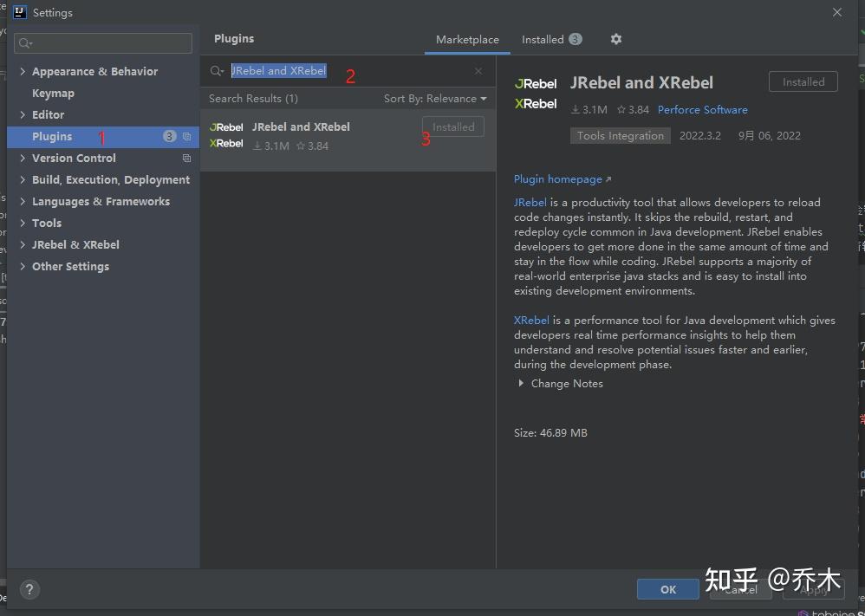
Task: Expand JRebel & XRebel settings node
Action: pos(23,245)
